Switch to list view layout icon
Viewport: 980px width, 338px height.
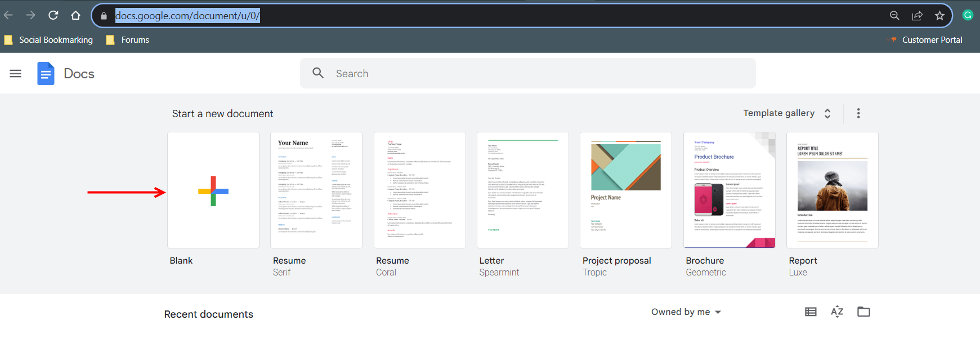point(811,312)
